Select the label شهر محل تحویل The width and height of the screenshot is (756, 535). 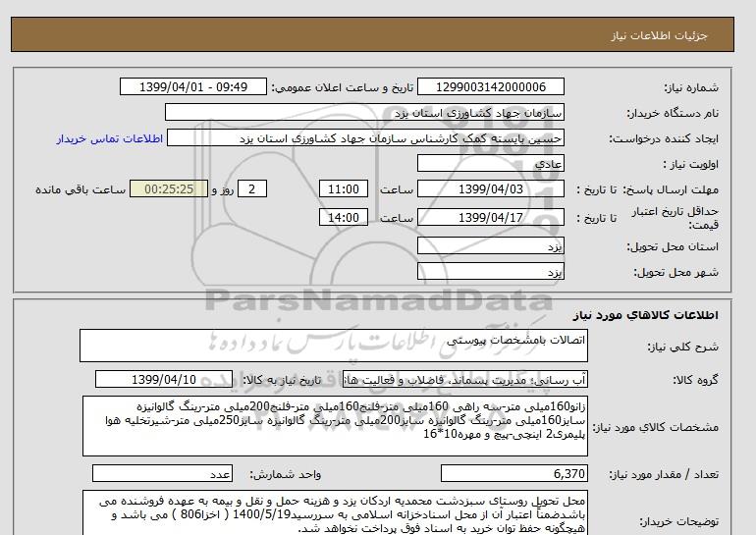point(675,272)
